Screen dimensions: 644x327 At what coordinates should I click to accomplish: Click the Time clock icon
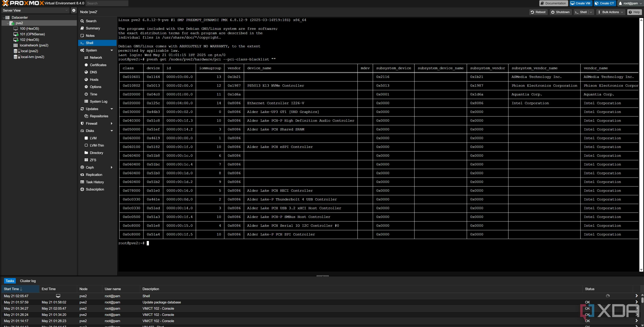tap(86, 94)
